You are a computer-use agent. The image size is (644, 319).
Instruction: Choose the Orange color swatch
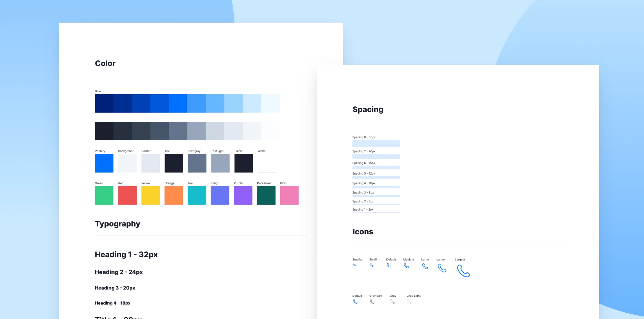[174, 195]
